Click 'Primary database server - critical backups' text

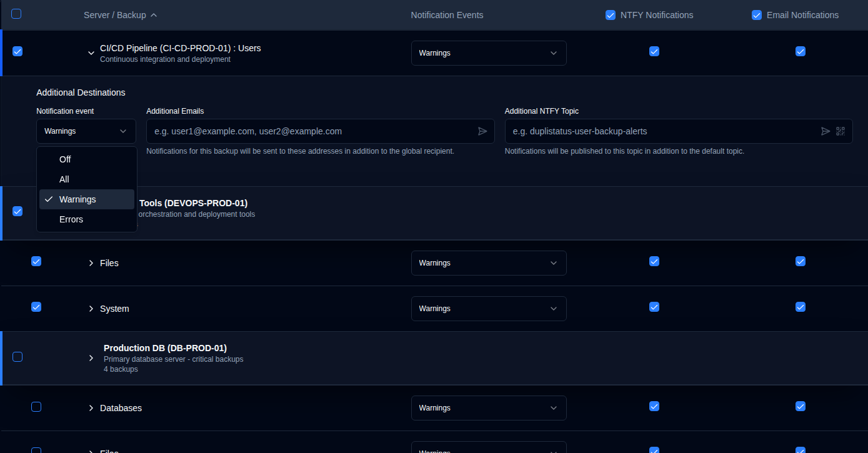tap(173, 359)
